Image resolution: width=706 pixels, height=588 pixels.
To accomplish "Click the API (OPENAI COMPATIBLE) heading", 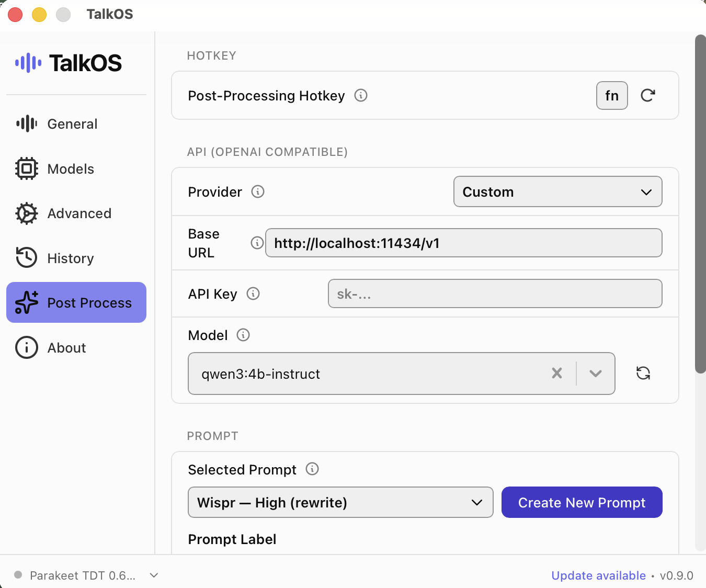I will 268,152.
